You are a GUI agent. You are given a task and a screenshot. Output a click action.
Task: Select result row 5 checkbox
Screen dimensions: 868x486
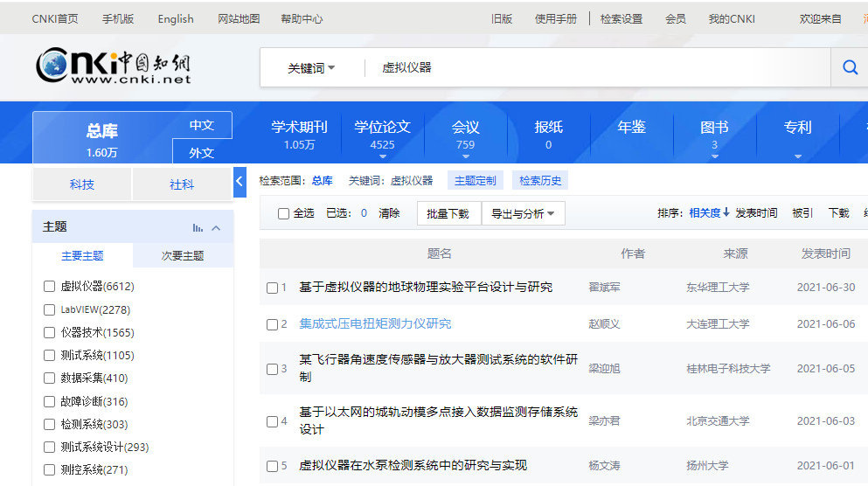pos(272,466)
